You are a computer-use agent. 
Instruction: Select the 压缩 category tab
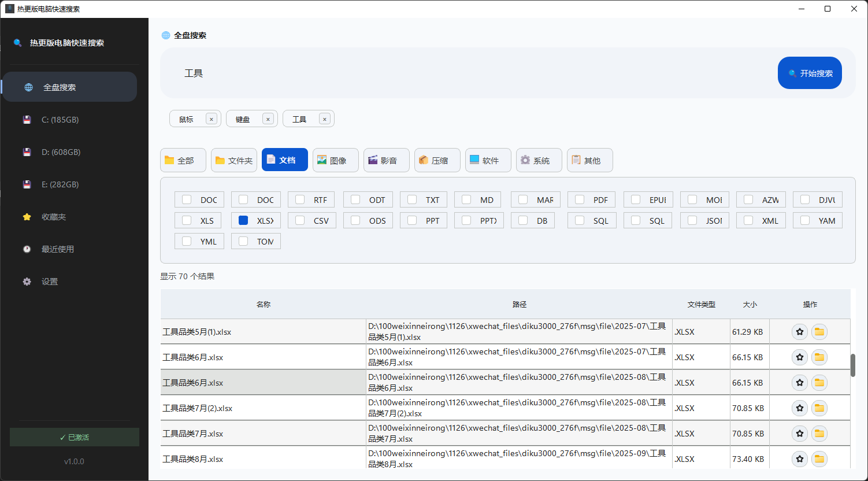[437, 160]
